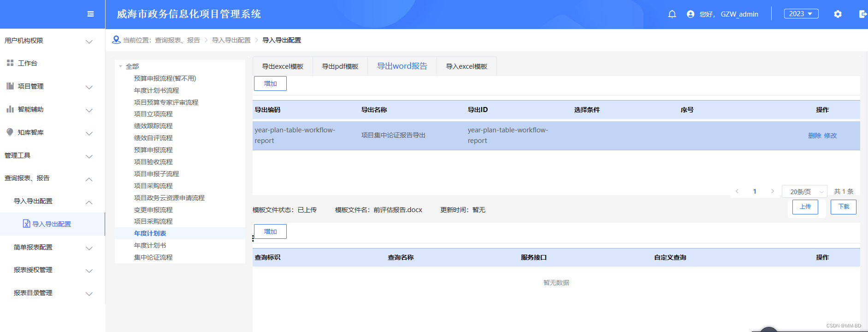
Task: Click the panel splitter dots handle
Action: (x=253, y=238)
